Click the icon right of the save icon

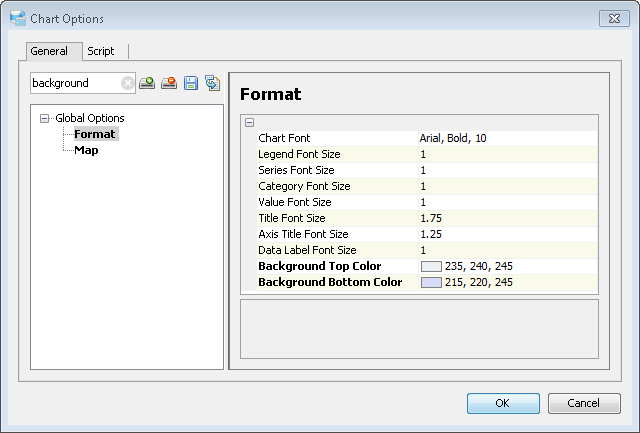(212, 83)
